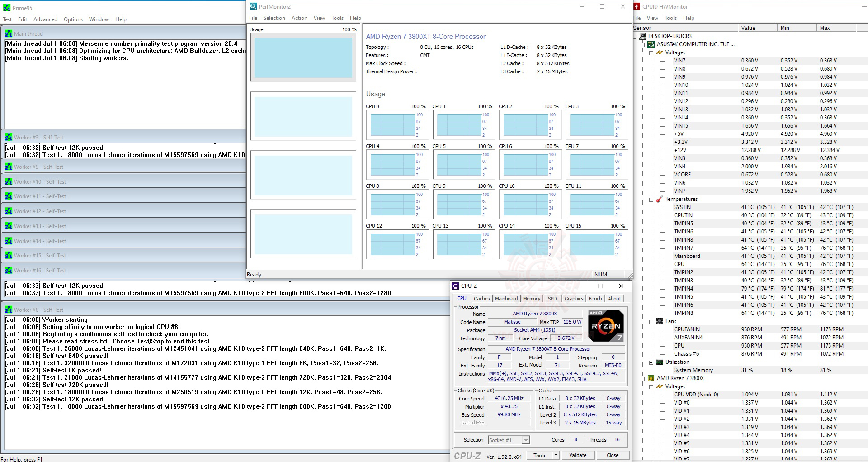Click the Max column header in HWMonitor
The image size is (868, 462).
[x=836, y=28]
